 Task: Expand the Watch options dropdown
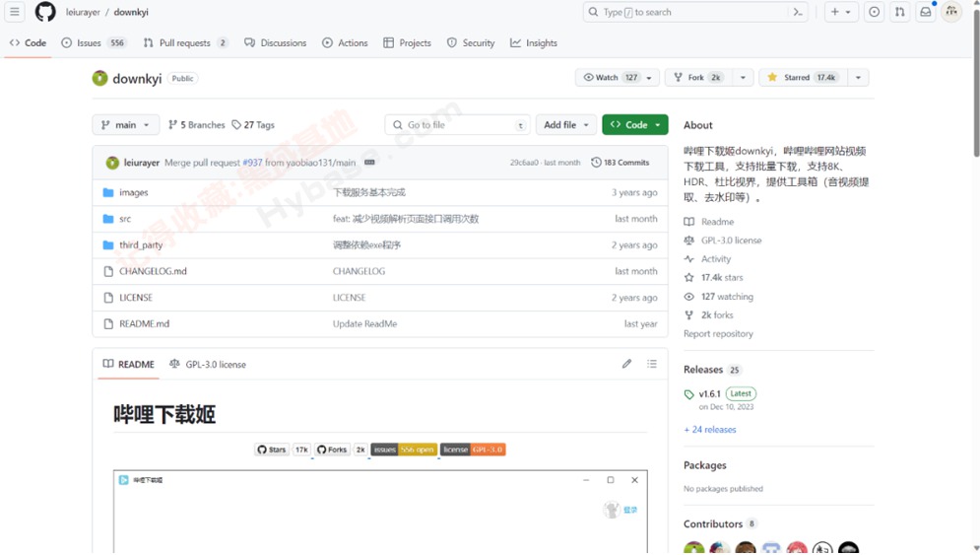click(617, 78)
